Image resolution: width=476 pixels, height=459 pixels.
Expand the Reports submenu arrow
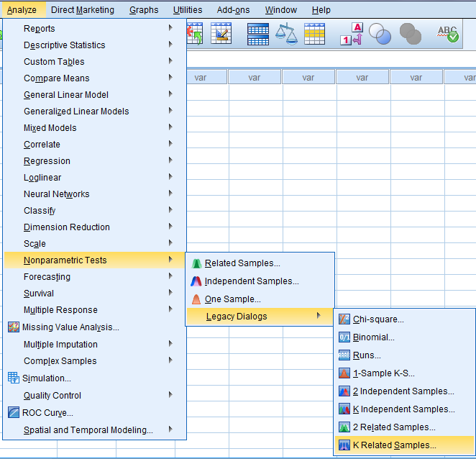(170, 28)
